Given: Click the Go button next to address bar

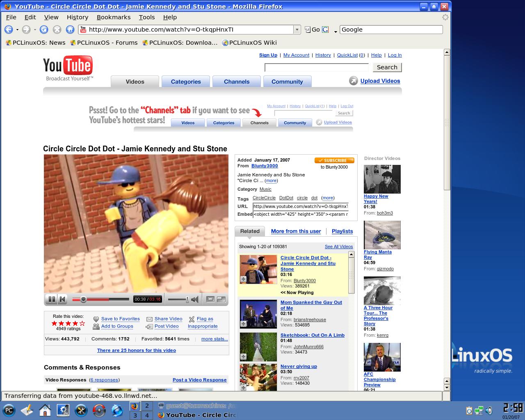Looking at the screenshot, I should [312, 30].
